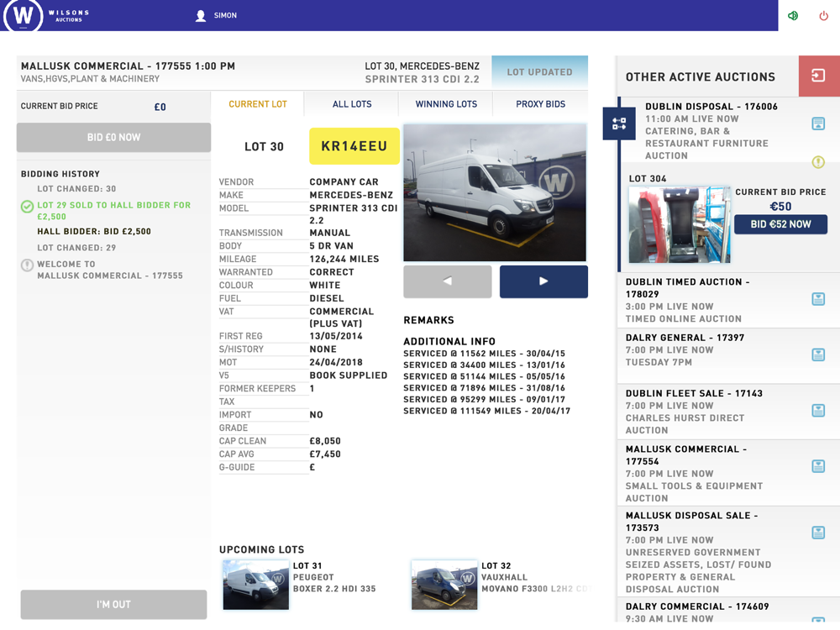
Task: Click the Lot Updated banner
Action: tap(539, 71)
